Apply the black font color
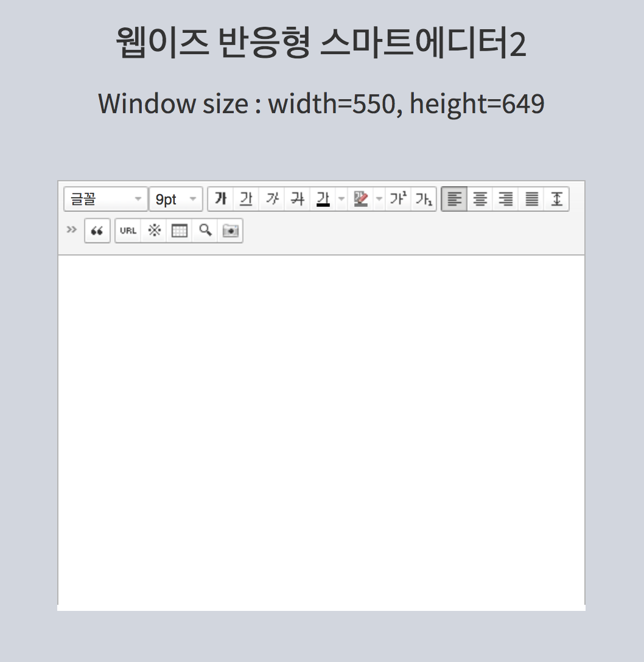Viewport: 644px width, 662px height. pos(323,199)
